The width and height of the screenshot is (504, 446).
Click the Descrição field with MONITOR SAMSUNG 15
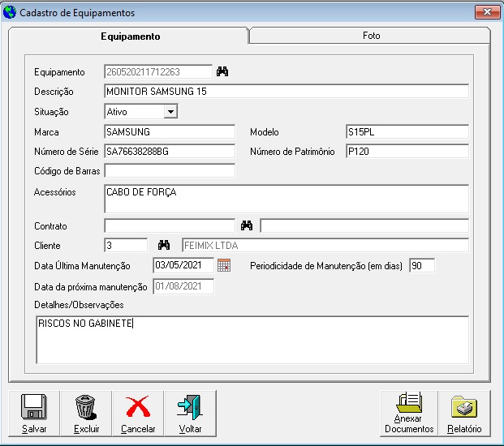tap(286, 92)
